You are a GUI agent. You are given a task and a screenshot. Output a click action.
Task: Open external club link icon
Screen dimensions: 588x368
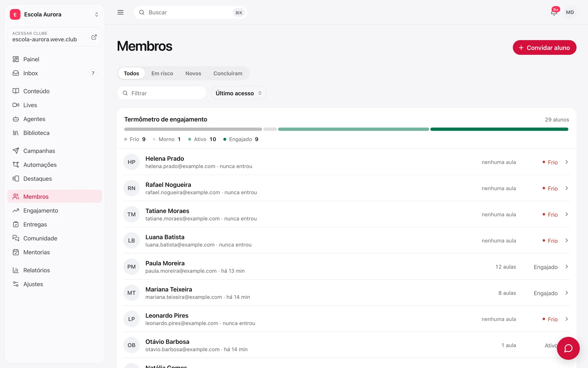[94, 37]
